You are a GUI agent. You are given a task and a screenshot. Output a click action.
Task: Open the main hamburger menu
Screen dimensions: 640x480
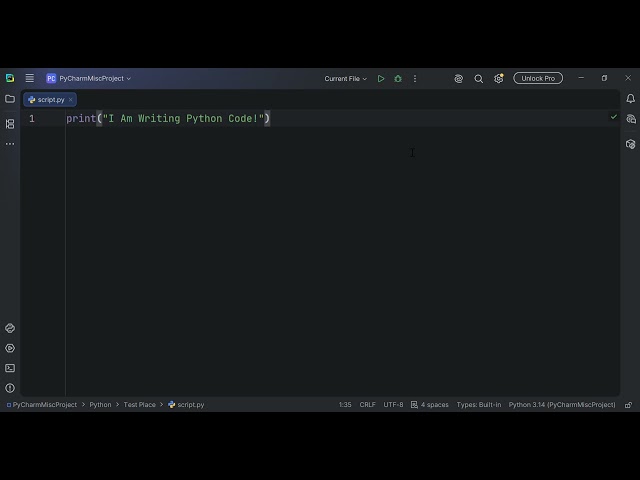pyautogui.click(x=29, y=78)
